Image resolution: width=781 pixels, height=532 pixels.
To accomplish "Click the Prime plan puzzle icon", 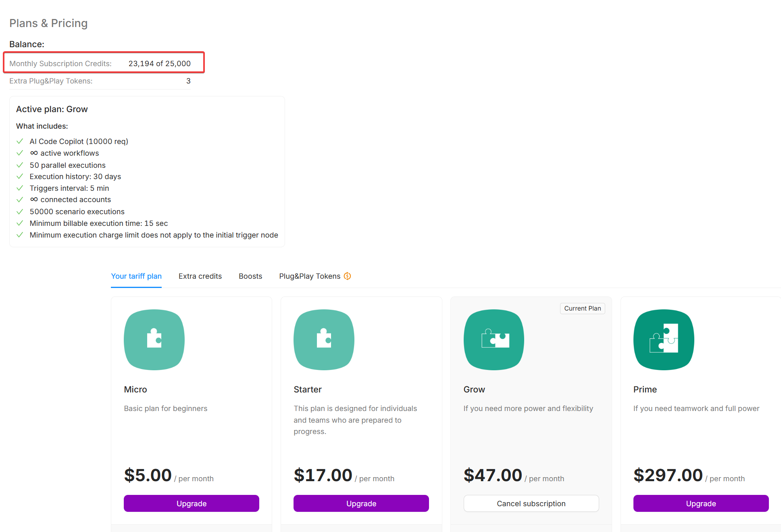I will point(664,340).
